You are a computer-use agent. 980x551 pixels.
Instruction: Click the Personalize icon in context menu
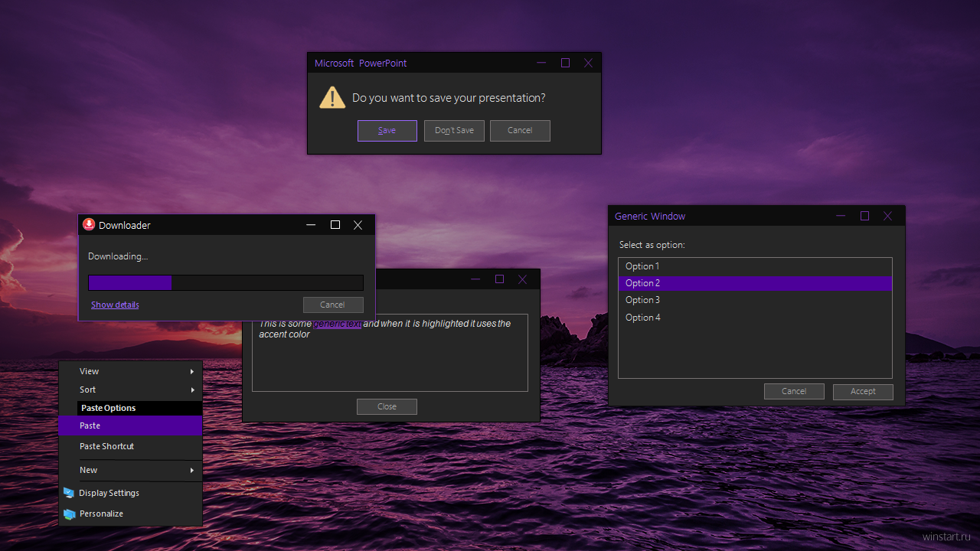click(69, 514)
